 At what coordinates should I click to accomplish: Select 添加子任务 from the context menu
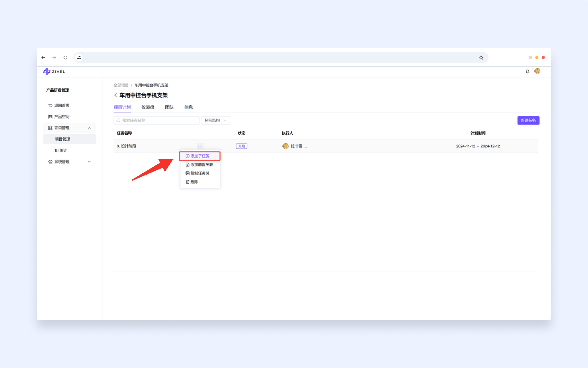click(200, 156)
